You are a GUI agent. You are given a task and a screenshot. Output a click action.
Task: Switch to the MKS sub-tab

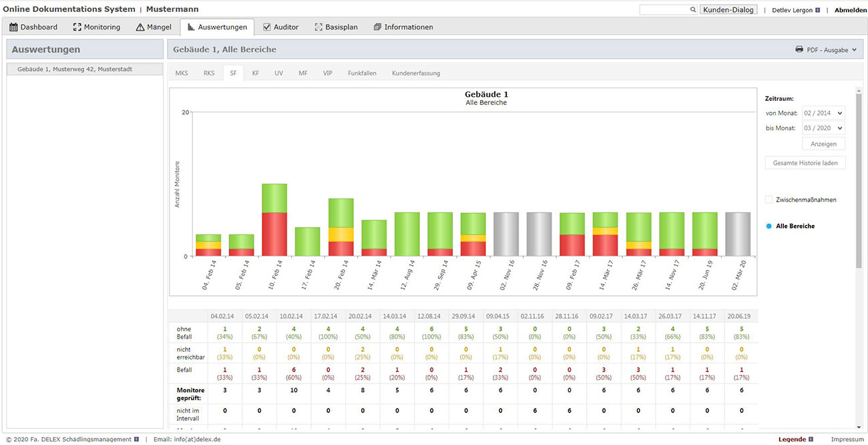pyautogui.click(x=182, y=73)
